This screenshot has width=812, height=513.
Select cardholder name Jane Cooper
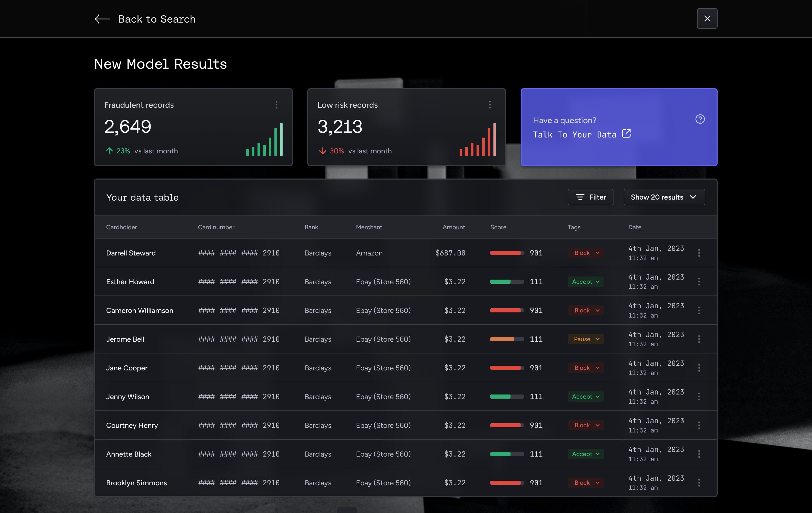click(127, 368)
